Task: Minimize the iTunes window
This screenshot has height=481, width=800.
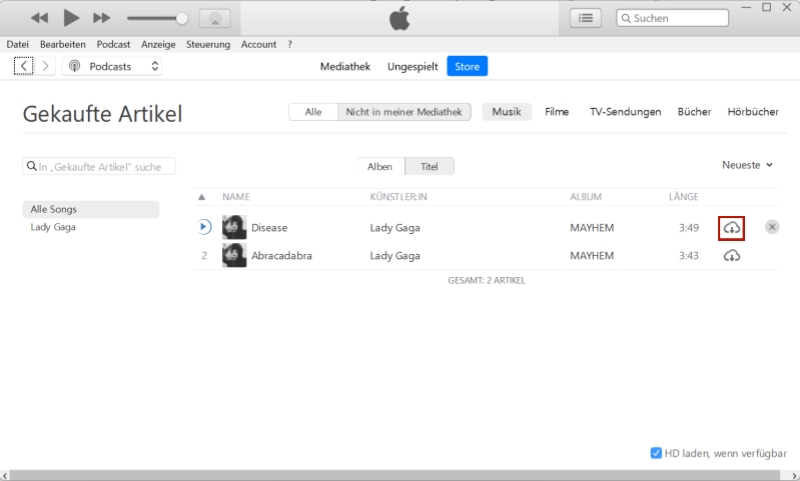Action: click(x=746, y=7)
